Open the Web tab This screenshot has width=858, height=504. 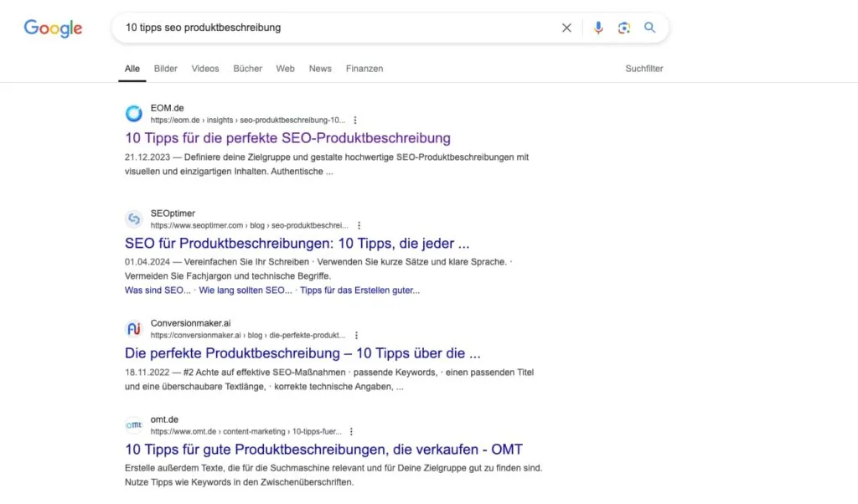(x=285, y=69)
